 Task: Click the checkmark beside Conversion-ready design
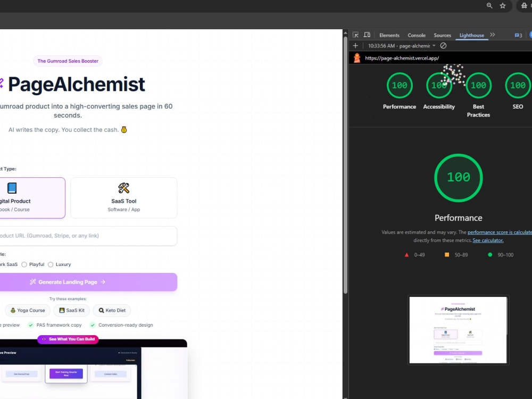click(x=92, y=325)
